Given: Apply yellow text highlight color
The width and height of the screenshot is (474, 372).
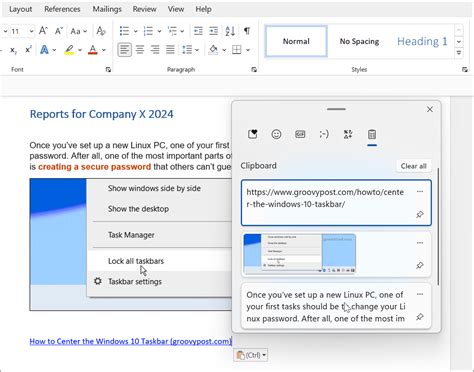Looking at the screenshot, I should (69, 50).
